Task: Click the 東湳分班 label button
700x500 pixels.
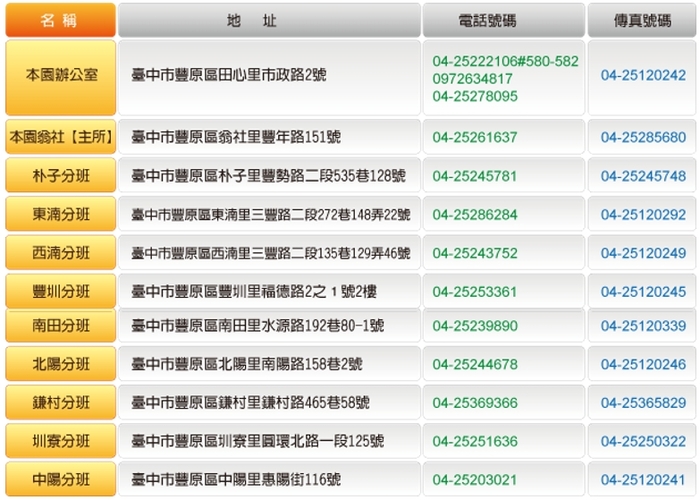Action: (x=61, y=214)
